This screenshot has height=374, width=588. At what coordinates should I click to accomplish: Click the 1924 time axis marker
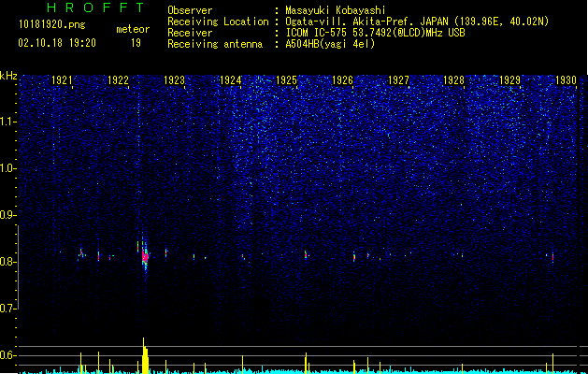coord(230,79)
